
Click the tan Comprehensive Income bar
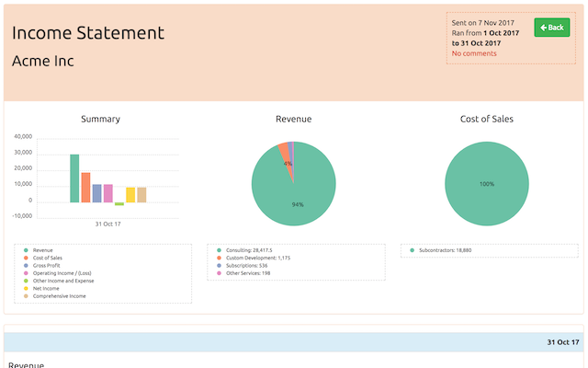pos(141,195)
